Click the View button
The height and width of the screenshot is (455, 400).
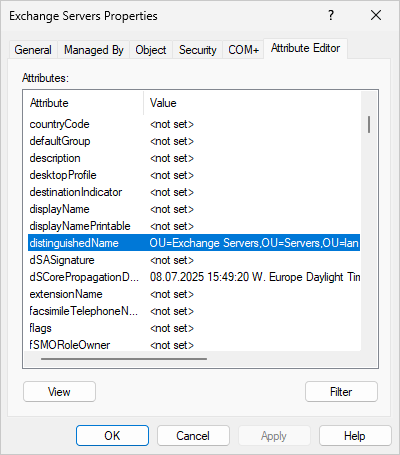point(59,392)
